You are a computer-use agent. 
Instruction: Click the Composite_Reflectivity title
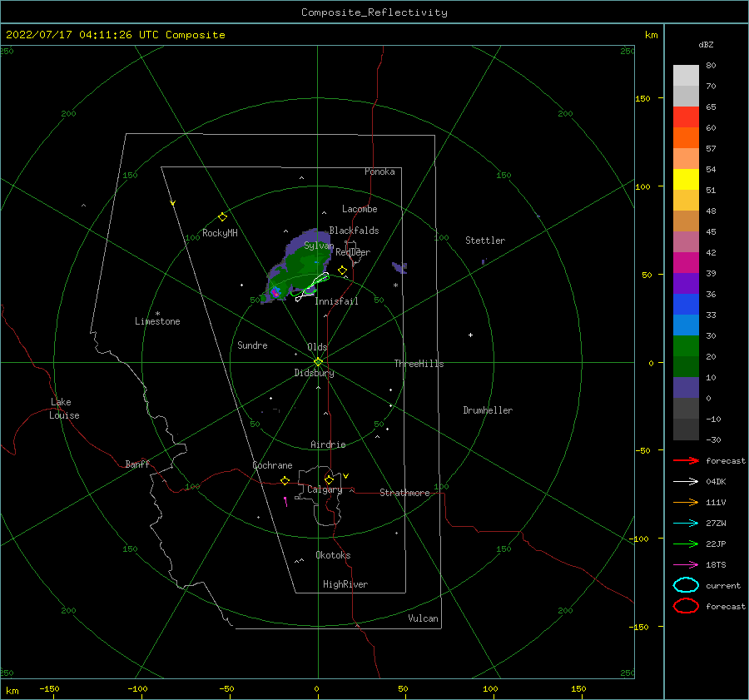pyautogui.click(x=374, y=12)
